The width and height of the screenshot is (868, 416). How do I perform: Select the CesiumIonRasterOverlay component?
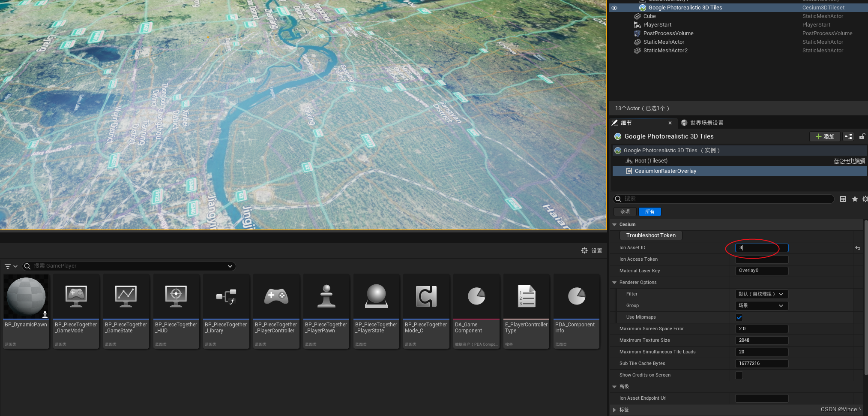[x=665, y=171]
